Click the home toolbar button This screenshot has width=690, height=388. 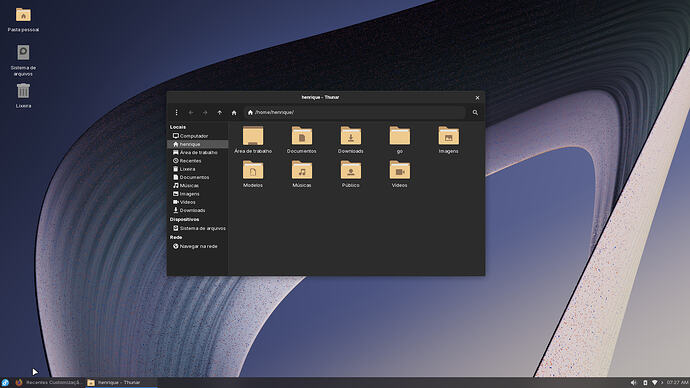pos(234,113)
